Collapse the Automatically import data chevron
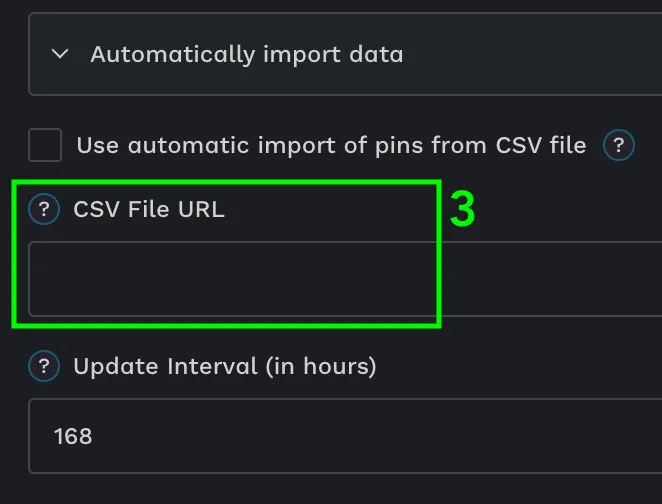 [x=60, y=54]
